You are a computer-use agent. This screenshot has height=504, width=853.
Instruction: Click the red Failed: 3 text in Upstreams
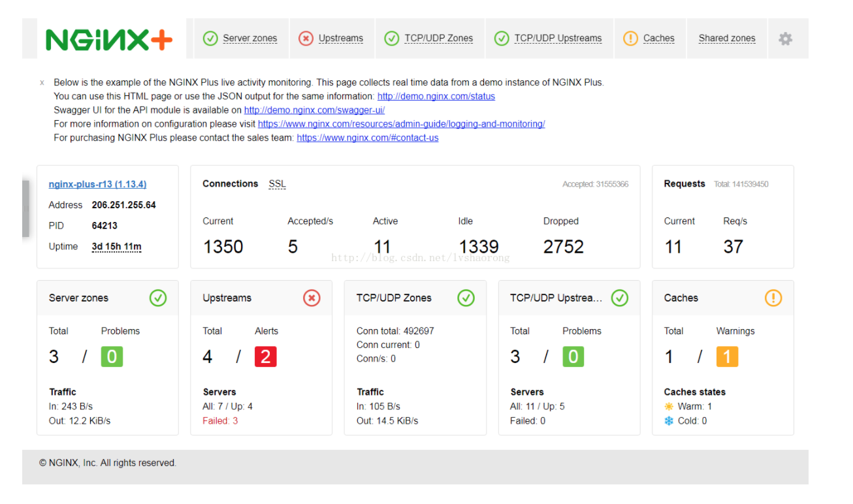pos(220,421)
